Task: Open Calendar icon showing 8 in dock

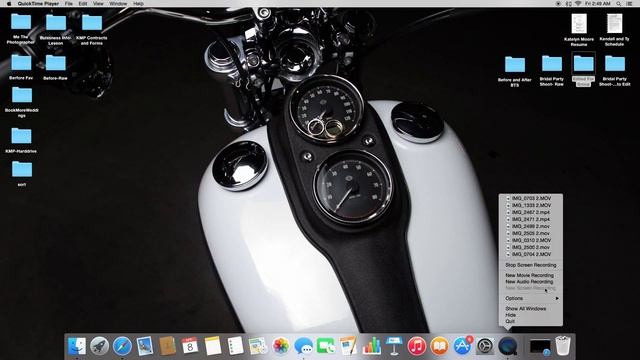Action: [x=190, y=346]
